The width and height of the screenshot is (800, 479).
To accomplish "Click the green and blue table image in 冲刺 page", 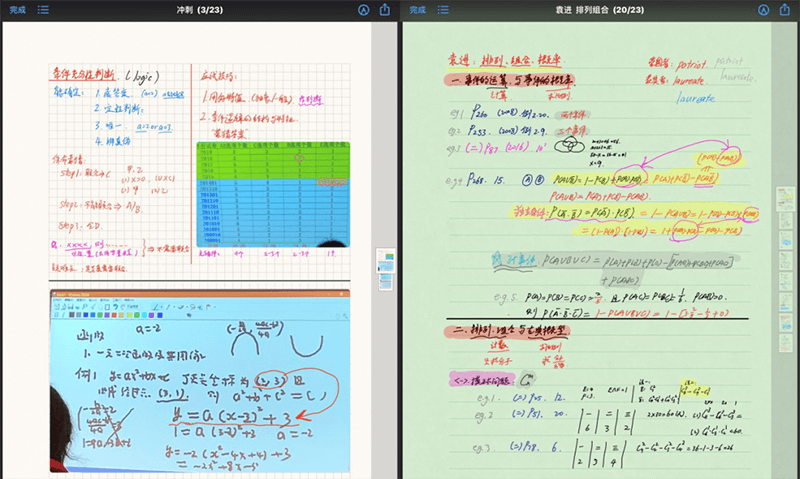I will [273, 194].
